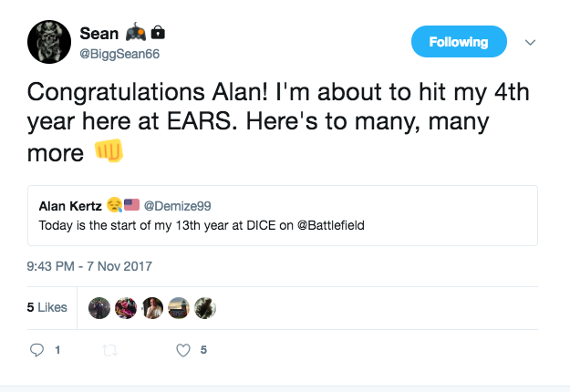Open third liker's avatar

click(x=152, y=308)
